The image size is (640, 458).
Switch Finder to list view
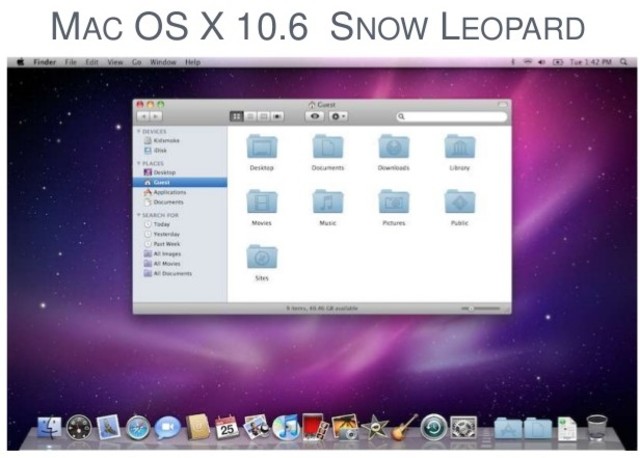coord(250,117)
